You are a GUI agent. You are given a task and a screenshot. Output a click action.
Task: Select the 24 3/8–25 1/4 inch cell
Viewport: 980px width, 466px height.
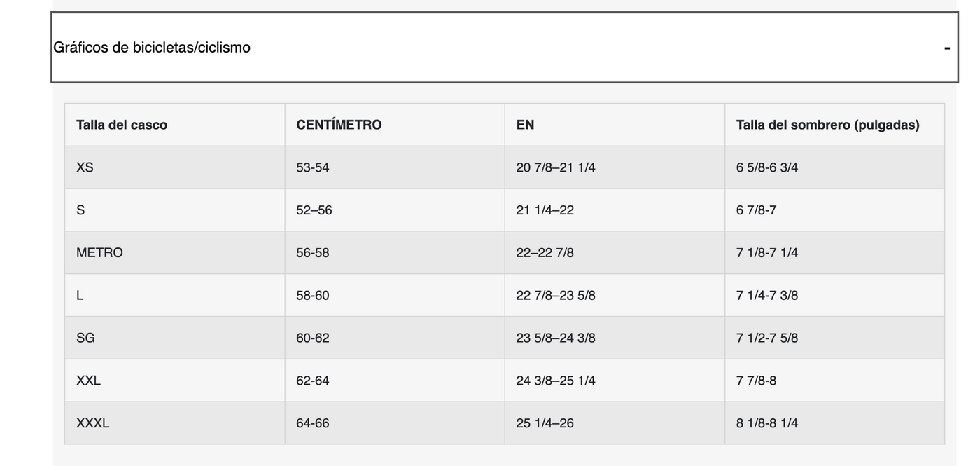556,381
